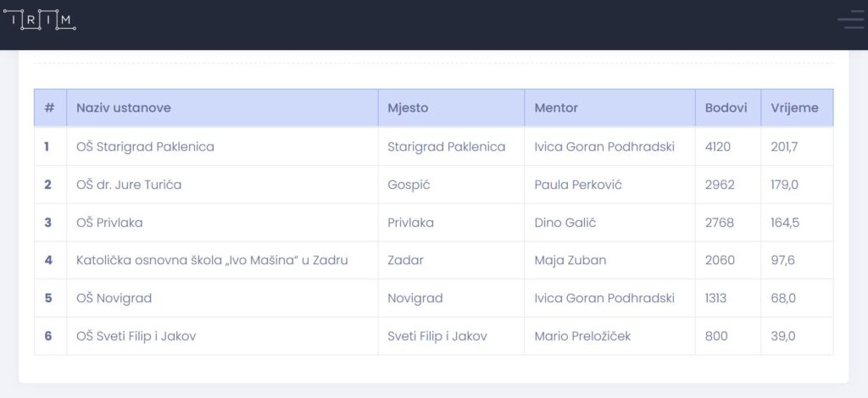Click the IRIM logo
This screenshot has height=398, width=868.
click(39, 19)
